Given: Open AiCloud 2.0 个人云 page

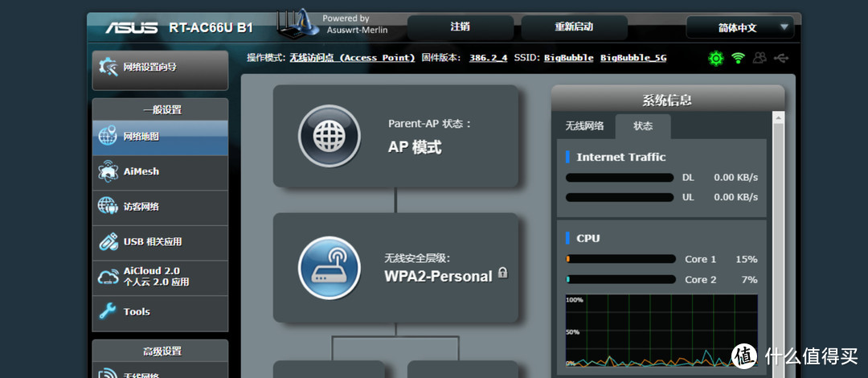Looking at the screenshot, I should pyautogui.click(x=160, y=277).
